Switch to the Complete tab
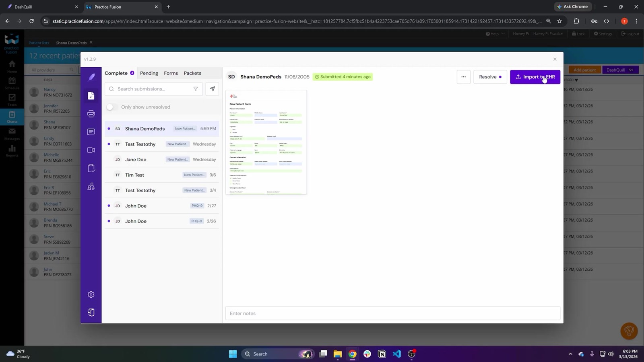 coord(119,73)
